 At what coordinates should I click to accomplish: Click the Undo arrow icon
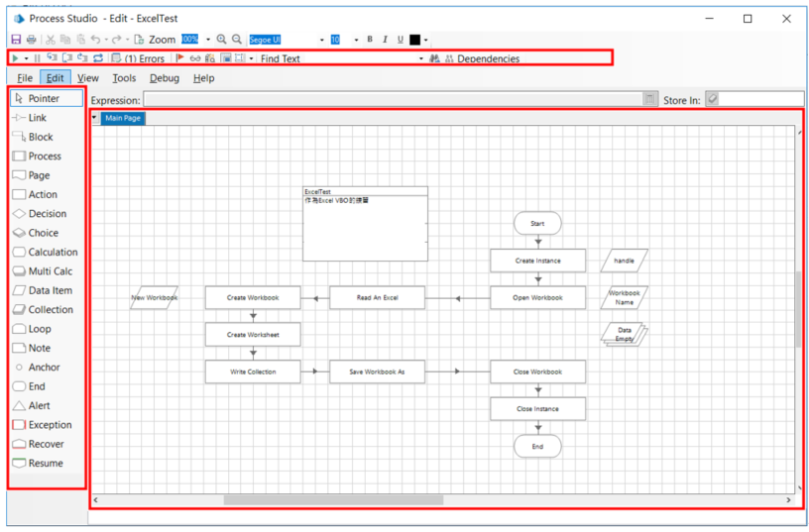click(95, 40)
